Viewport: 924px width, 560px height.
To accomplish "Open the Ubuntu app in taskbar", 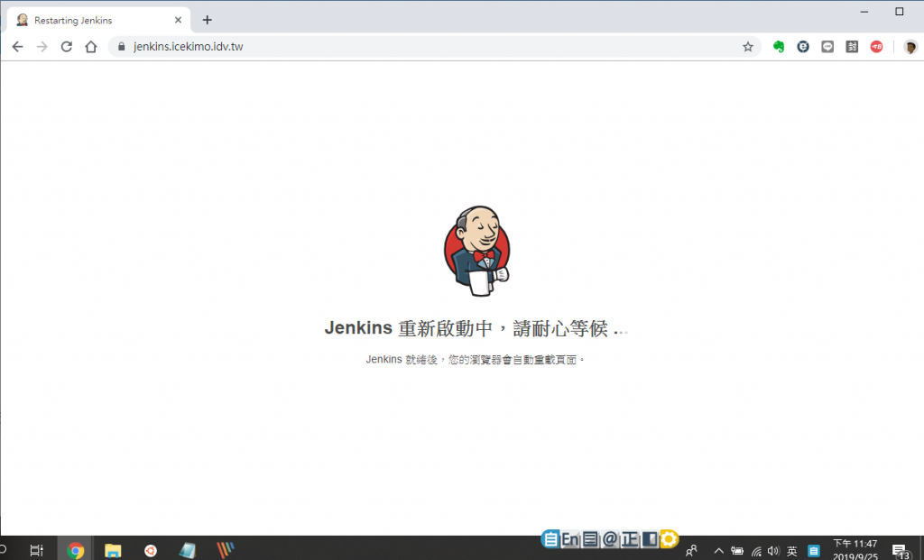I will (151, 551).
